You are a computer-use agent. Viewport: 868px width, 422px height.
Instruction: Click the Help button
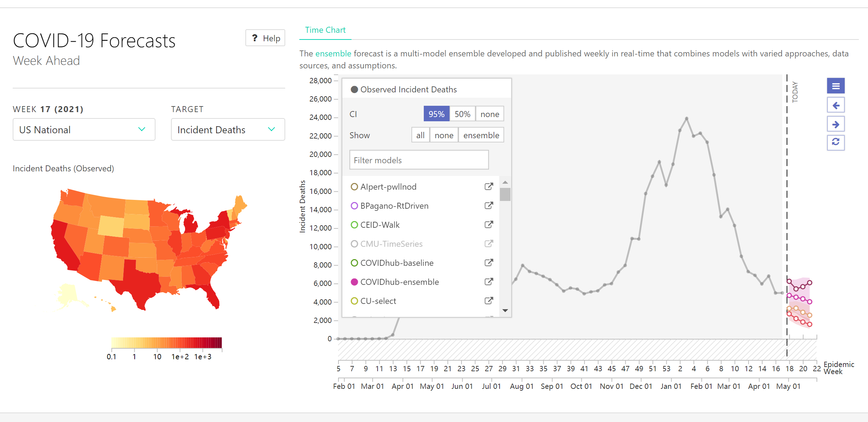[x=265, y=38]
